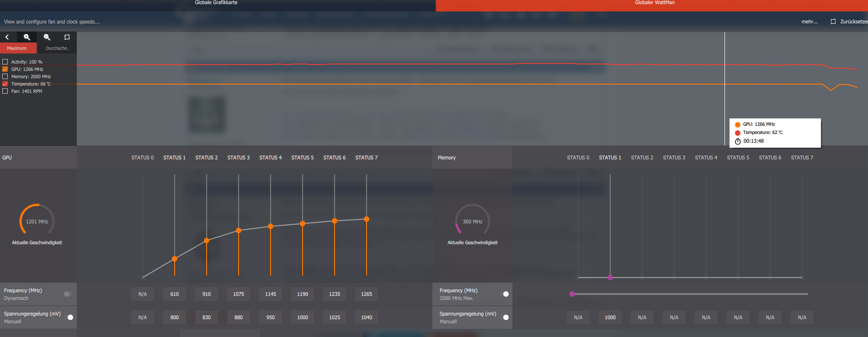Enable the Memory: 2000 MHz graph checkbox

(5, 76)
